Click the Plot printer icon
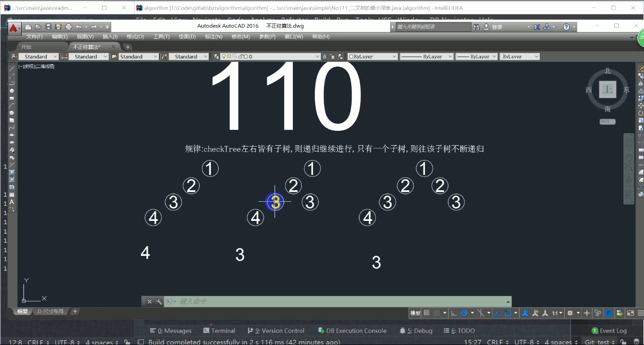 click(x=69, y=27)
